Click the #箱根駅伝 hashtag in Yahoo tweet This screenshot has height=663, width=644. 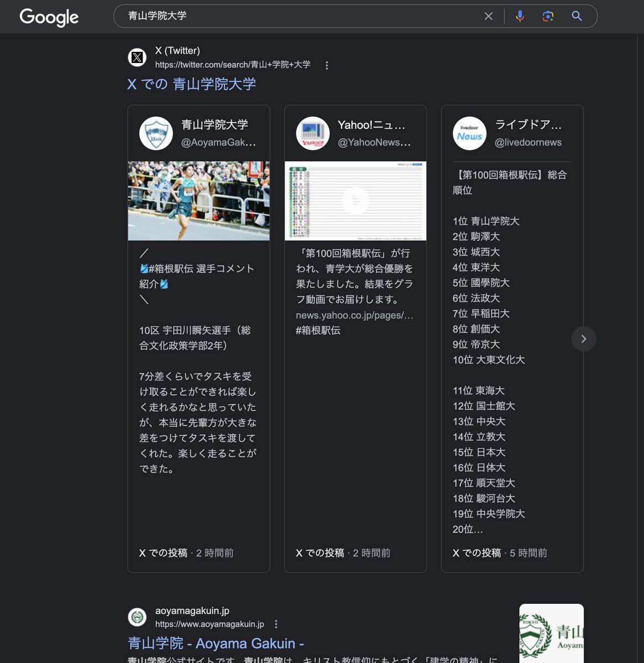(x=318, y=330)
